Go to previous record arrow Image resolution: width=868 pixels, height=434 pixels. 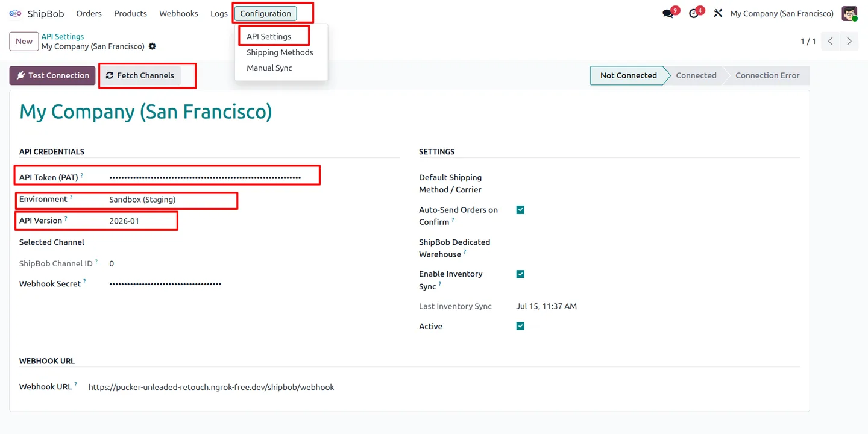click(830, 41)
